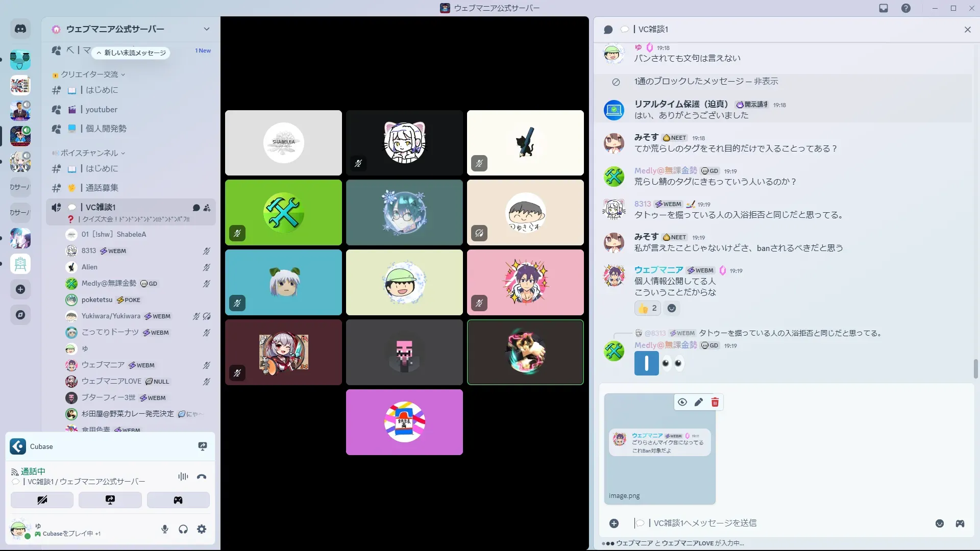Screen dimensions: 980x551
Task: Open the emoji picker in message bar
Action: 939,523
